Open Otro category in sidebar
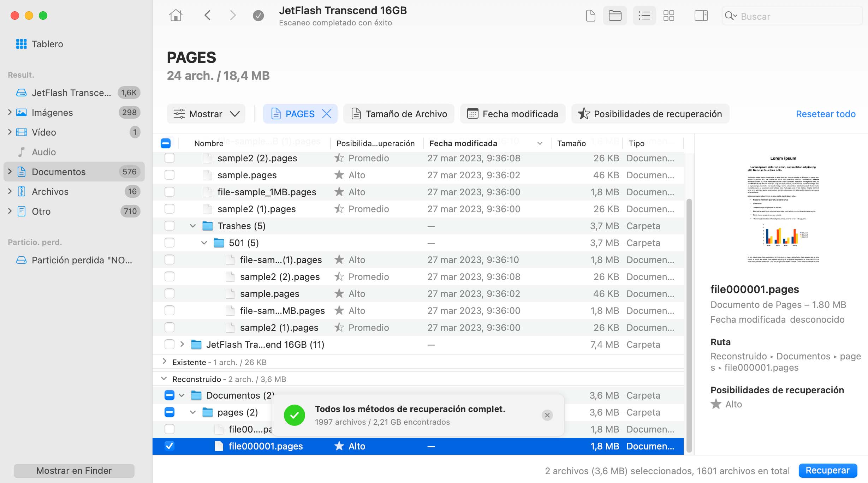The height and width of the screenshot is (483, 868). click(74, 211)
